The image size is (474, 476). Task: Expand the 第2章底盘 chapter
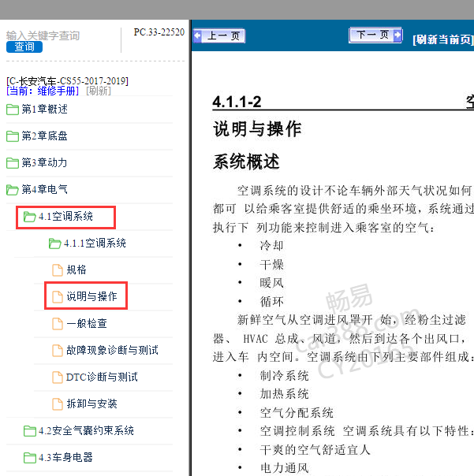click(x=44, y=136)
